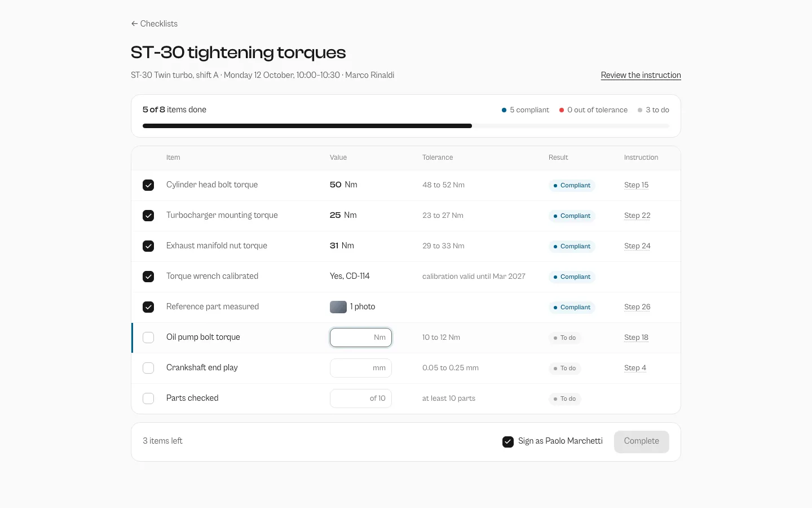Image resolution: width=812 pixels, height=508 pixels.
Task: Click the '3 items left' text
Action: click(x=162, y=441)
